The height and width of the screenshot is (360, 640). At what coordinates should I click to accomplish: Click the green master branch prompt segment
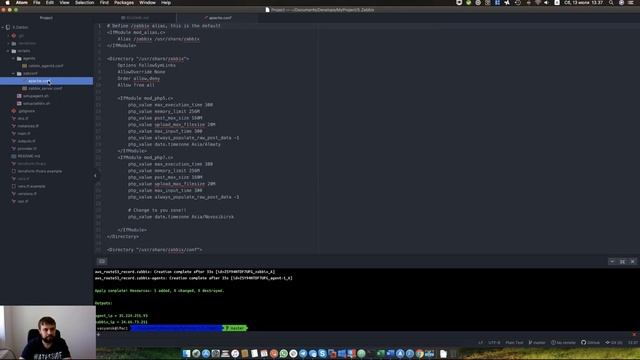(235, 328)
